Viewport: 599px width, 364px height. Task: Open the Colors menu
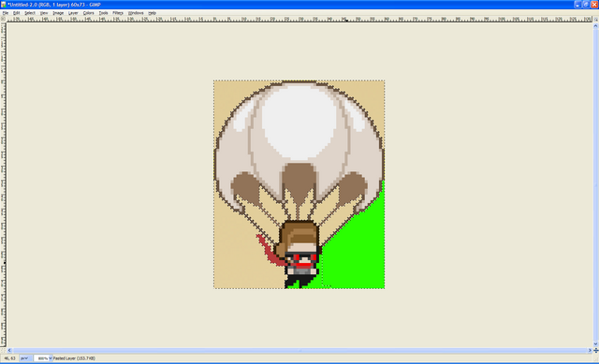point(88,13)
